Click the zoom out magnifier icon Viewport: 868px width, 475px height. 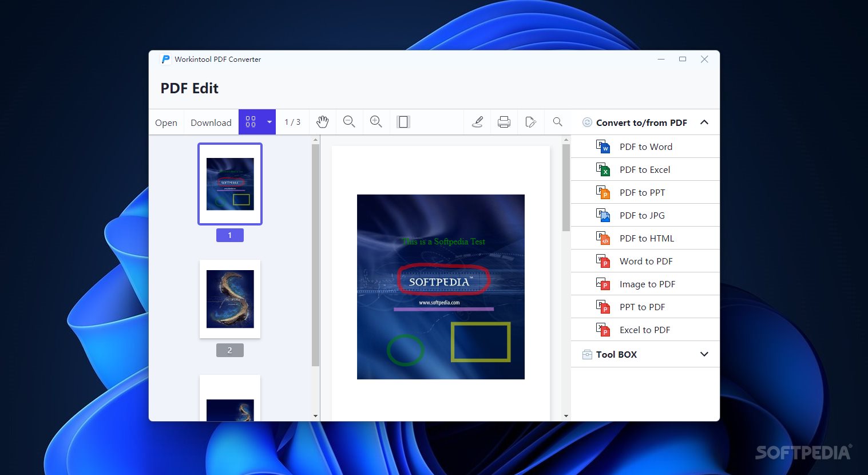pyautogui.click(x=349, y=122)
